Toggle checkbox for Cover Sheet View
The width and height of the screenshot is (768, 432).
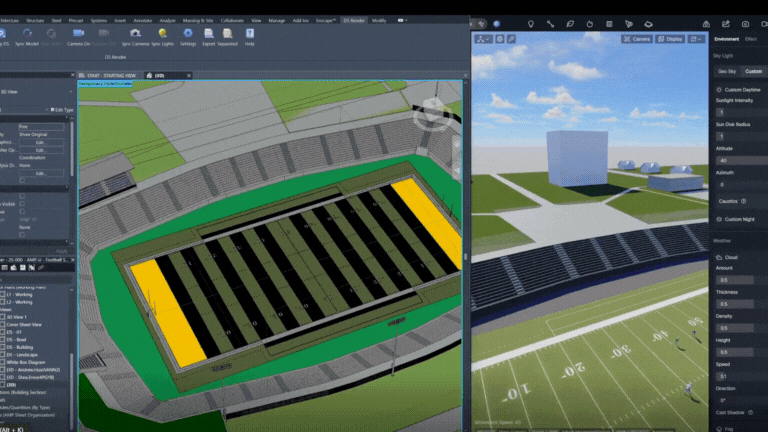3,325
